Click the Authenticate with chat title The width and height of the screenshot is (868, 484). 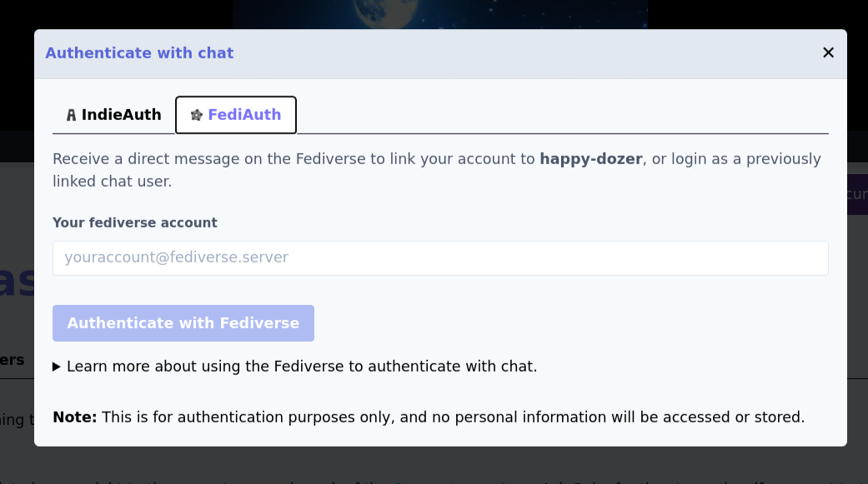click(x=139, y=53)
